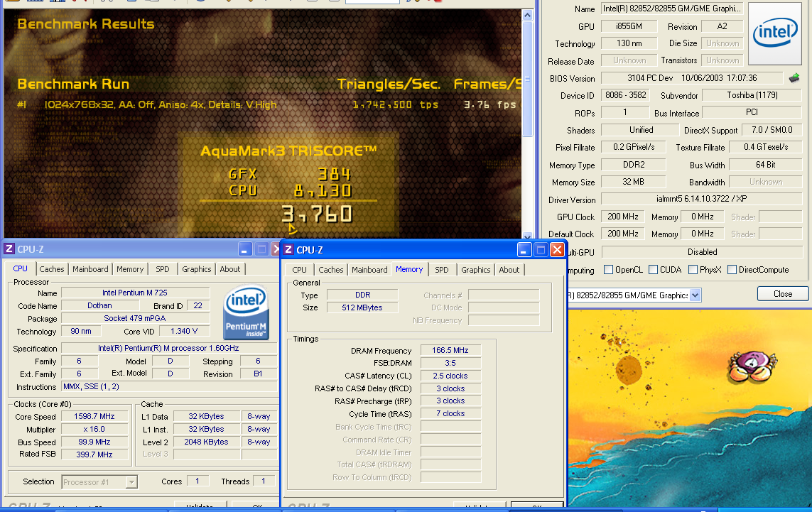
Task: Click the BIOS save icon in GPU-Z
Action: click(x=794, y=78)
